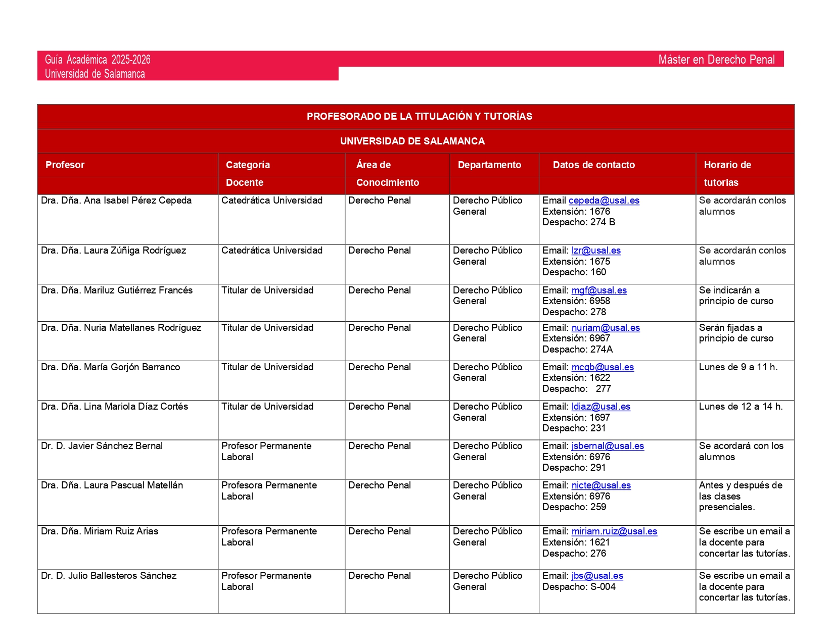Click the Departamento column header
Image resolution: width=834 pixels, height=644 pixels.
[489, 165]
